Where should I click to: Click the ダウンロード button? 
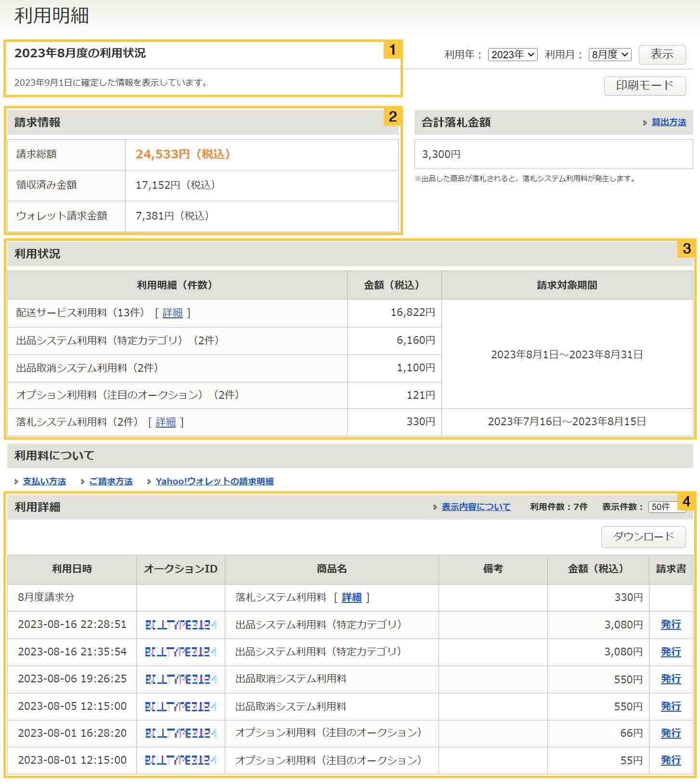[643, 536]
